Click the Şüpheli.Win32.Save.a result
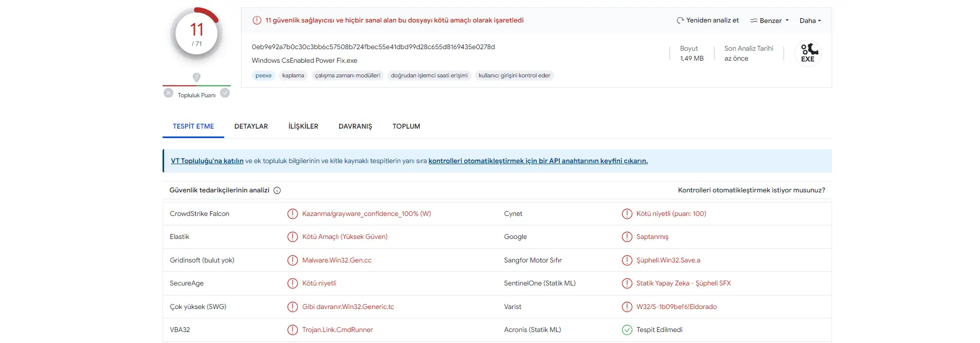 (x=668, y=260)
